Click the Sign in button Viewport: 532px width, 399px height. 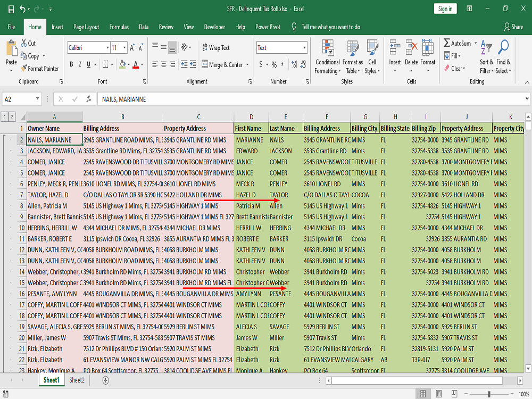coord(445,9)
